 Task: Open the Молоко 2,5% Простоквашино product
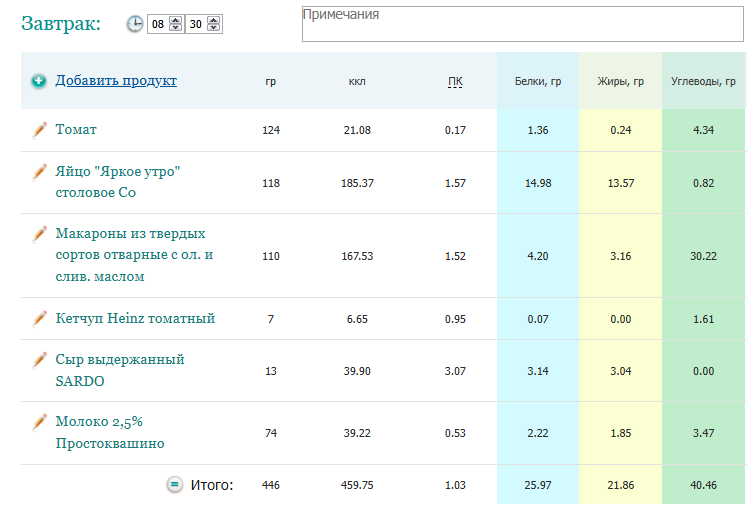(x=110, y=432)
